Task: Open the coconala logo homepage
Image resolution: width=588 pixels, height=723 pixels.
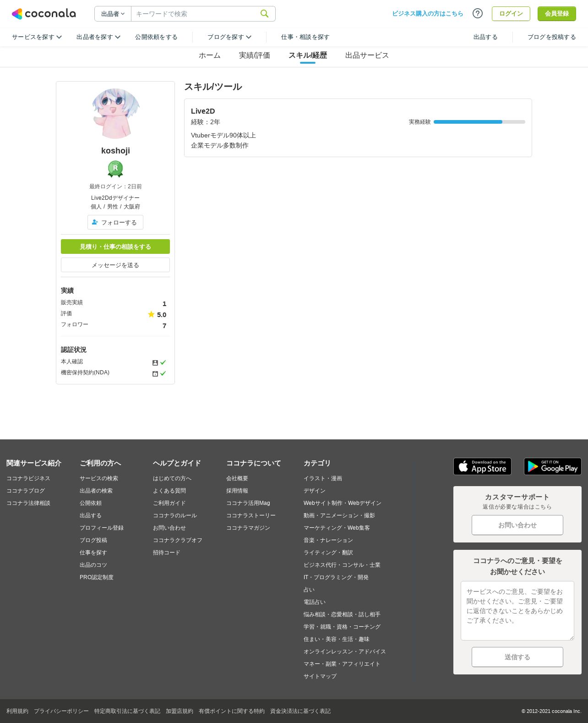Action: 44,14
